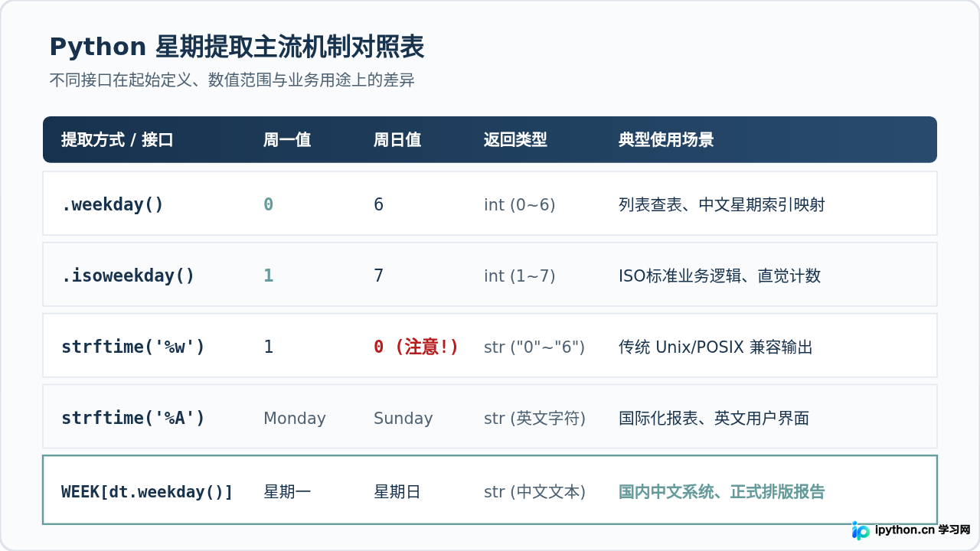The height and width of the screenshot is (551, 980).
Task: Select the Monday value "0" for .weekday()
Action: pos(268,204)
